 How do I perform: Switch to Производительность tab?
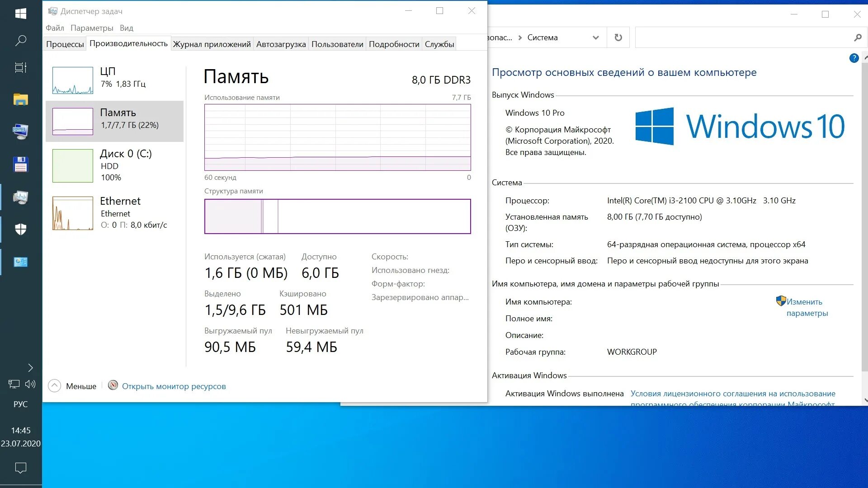point(128,43)
